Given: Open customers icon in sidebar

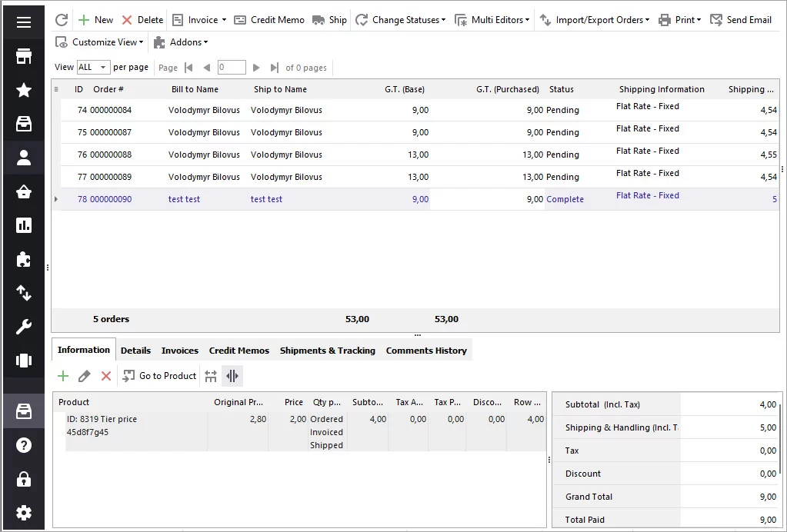Looking at the screenshot, I should tap(24, 158).
